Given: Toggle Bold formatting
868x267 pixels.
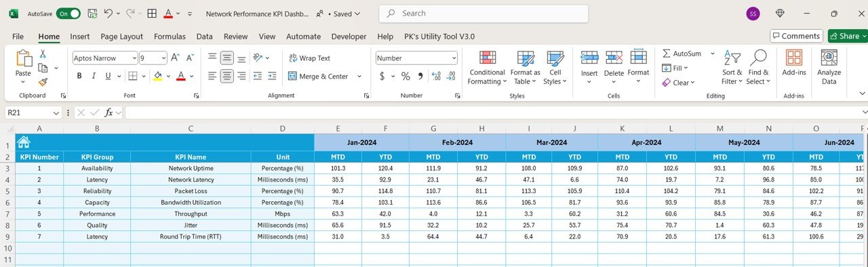Looking at the screenshot, I should (x=79, y=76).
